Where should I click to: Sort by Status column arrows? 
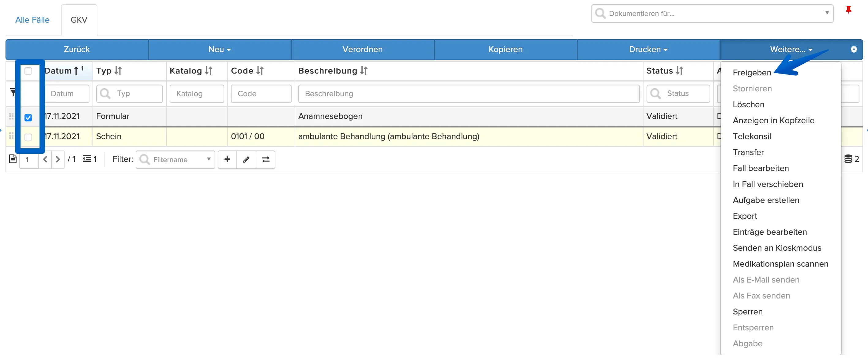coord(679,70)
